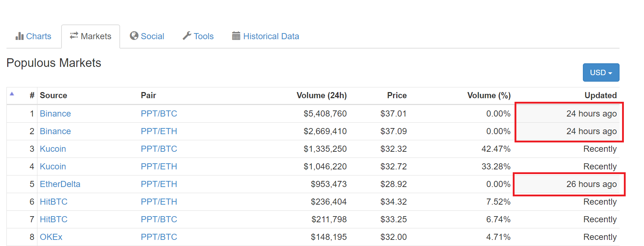
Task: Click the $32.72 price value
Action: [393, 167]
